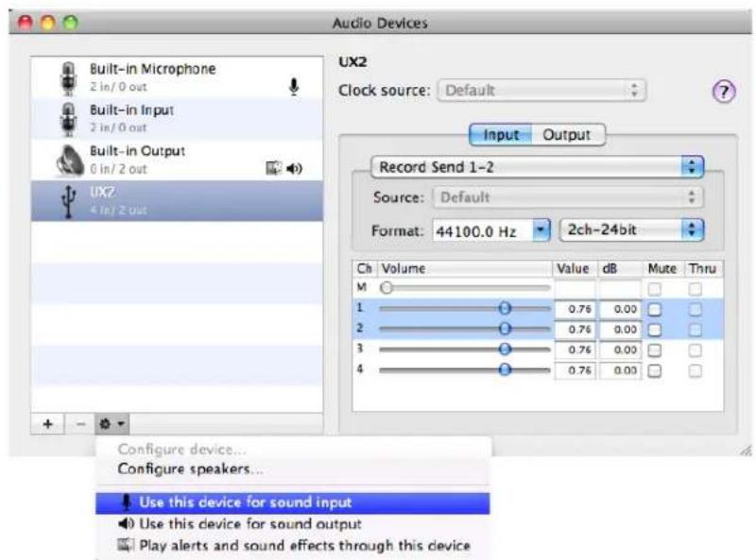Enable Thru for channel 4
Screen dimensions: 756x560
click(x=695, y=370)
